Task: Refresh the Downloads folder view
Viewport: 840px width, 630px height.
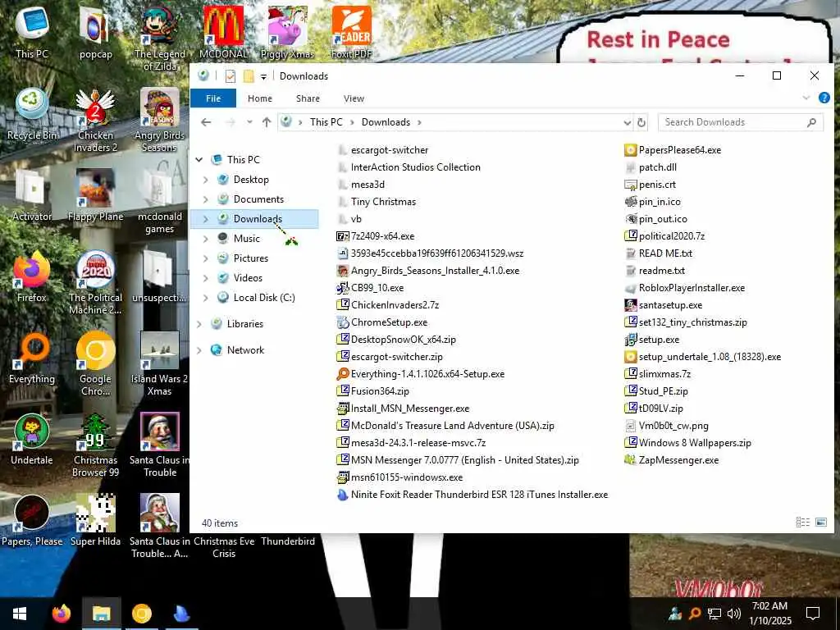Action: pyautogui.click(x=641, y=123)
